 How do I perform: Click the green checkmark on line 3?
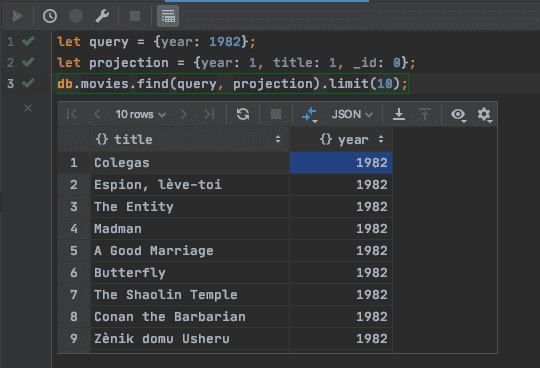pyautogui.click(x=28, y=83)
